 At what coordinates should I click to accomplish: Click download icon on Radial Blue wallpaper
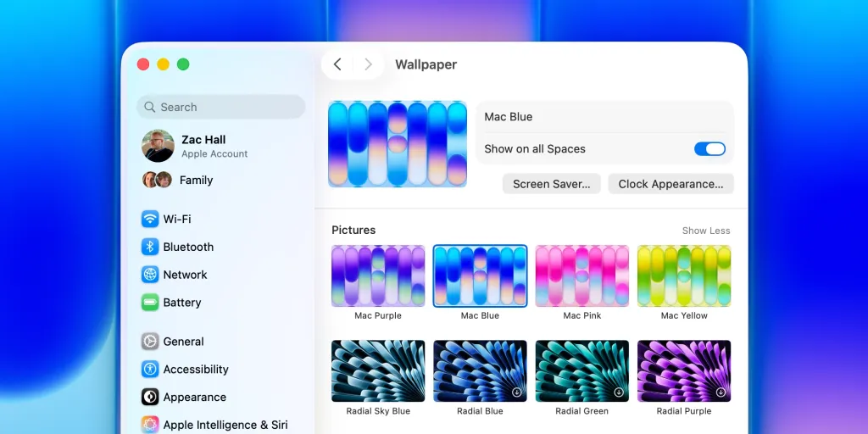click(x=516, y=392)
